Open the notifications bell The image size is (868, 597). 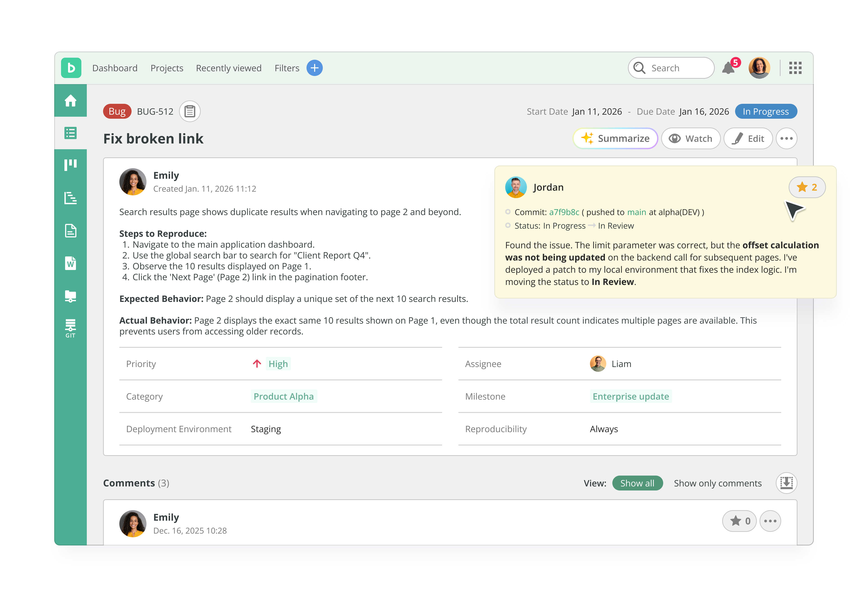pos(728,68)
